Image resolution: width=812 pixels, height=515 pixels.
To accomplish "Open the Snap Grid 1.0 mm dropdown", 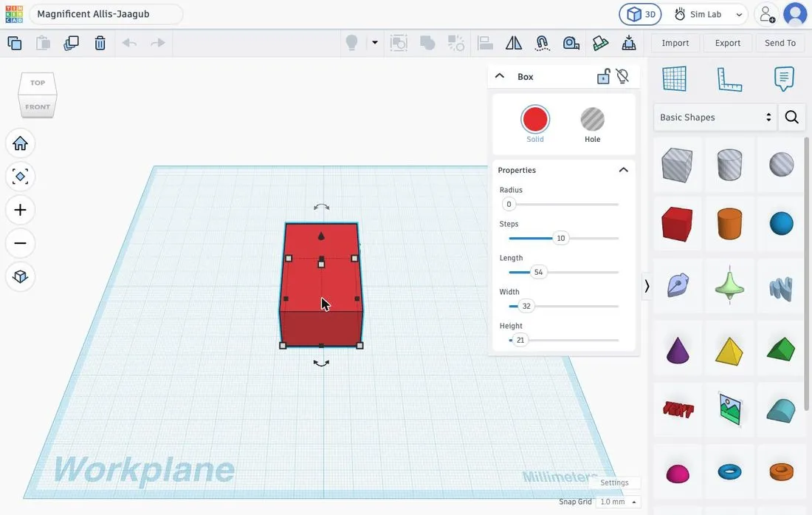I will click(618, 502).
